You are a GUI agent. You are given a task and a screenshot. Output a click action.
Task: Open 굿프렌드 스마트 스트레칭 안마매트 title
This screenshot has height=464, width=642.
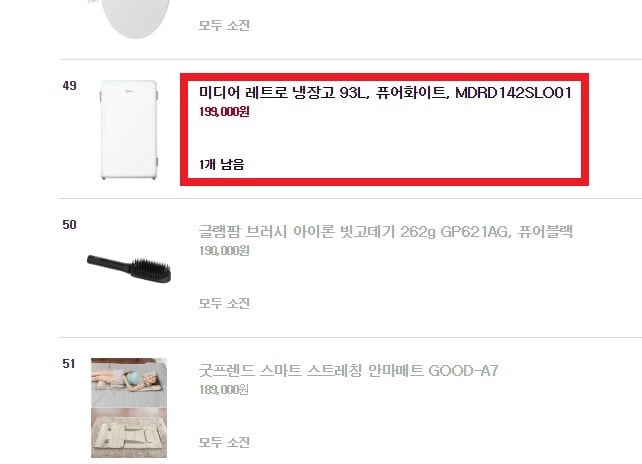(x=348, y=371)
